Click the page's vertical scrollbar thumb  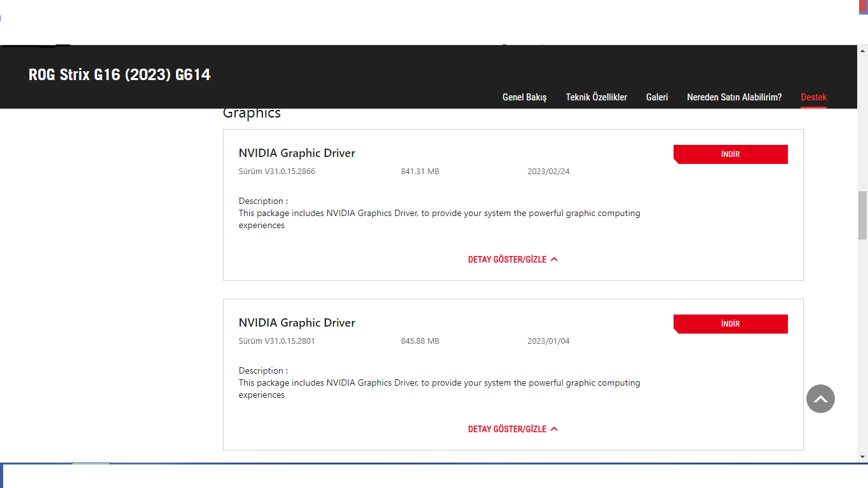[862, 215]
